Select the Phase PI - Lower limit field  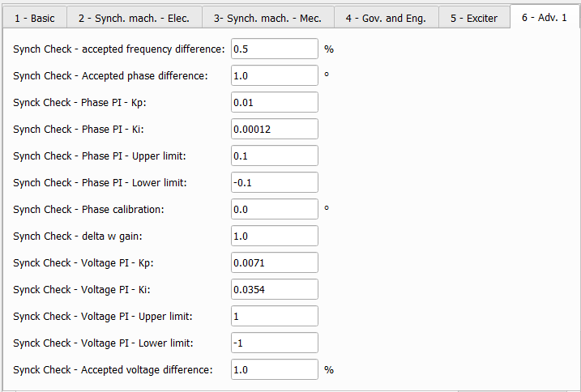(x=274, y=183)
